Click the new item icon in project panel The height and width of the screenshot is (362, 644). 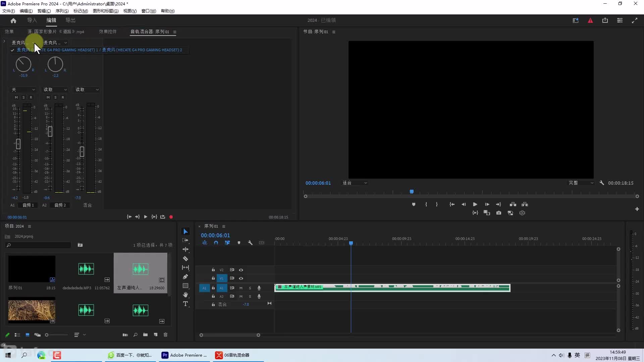[156, 335]
